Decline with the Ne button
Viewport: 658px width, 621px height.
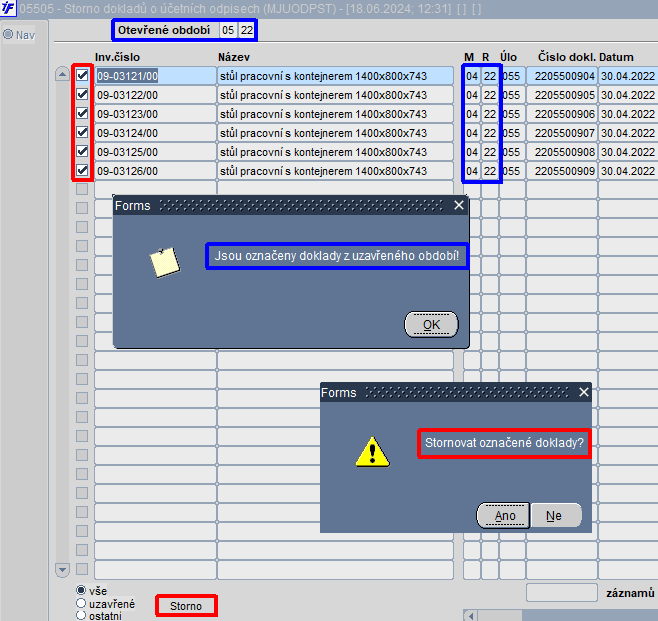point(556,515)
